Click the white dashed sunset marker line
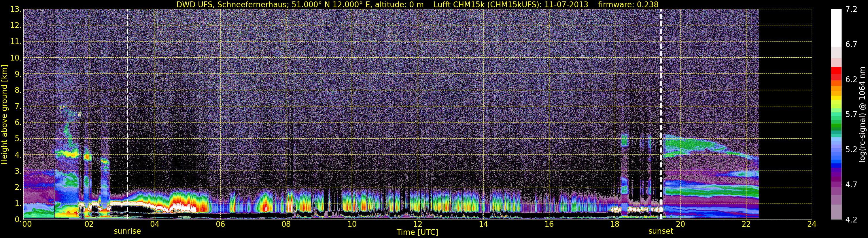Viewport: 868px width, 238px height. point(661,114)
